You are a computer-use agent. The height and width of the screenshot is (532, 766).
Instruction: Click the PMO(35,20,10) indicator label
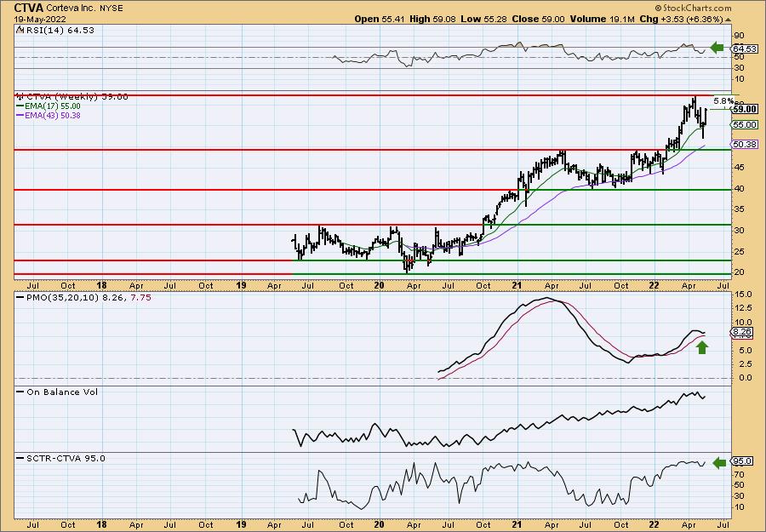[x=83, y=297]
